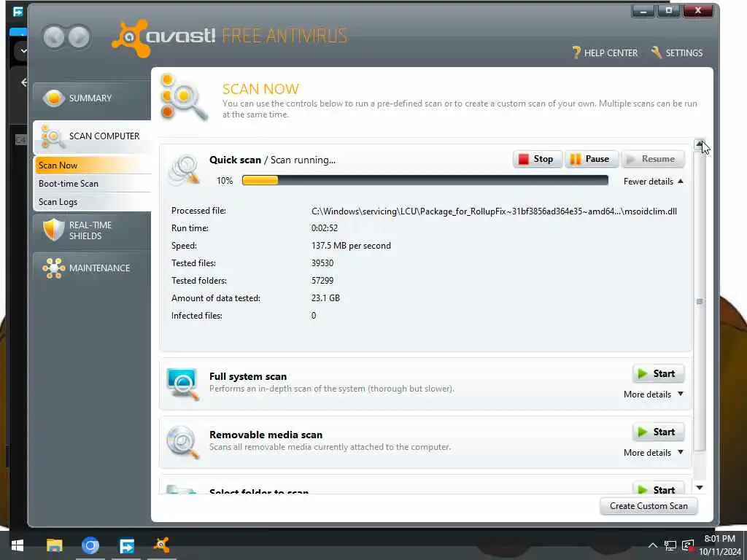Viewport: 747px width, 560px height.
Task: Click the Scan Computer magnifier icon
Action: 53,136
